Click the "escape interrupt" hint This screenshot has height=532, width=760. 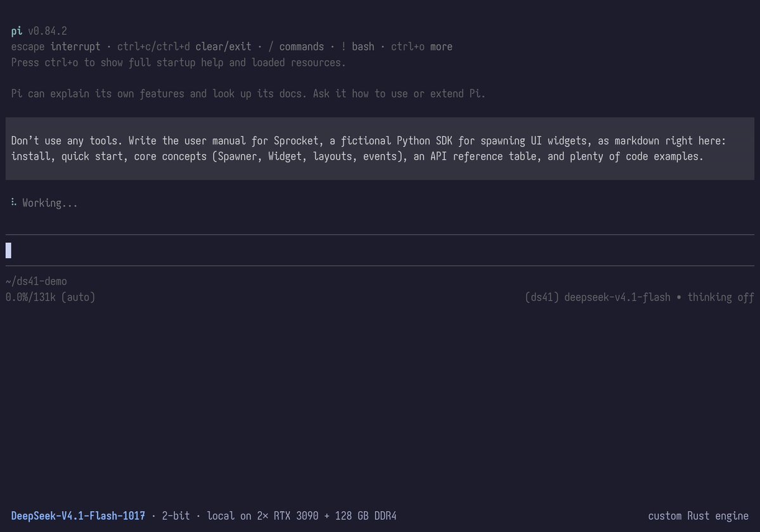[x=56, y=46]
